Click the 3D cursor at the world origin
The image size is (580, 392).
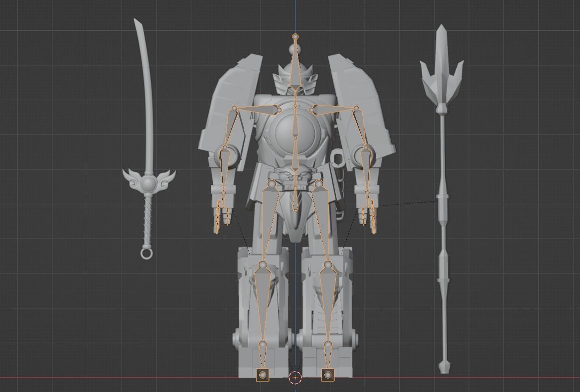295,378
